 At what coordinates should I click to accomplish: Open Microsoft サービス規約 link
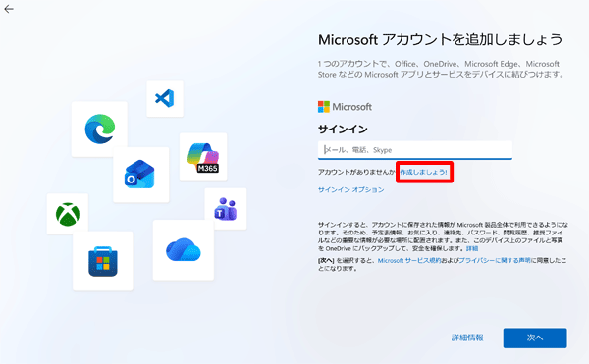pyautogui.click(x=409, y=260)
